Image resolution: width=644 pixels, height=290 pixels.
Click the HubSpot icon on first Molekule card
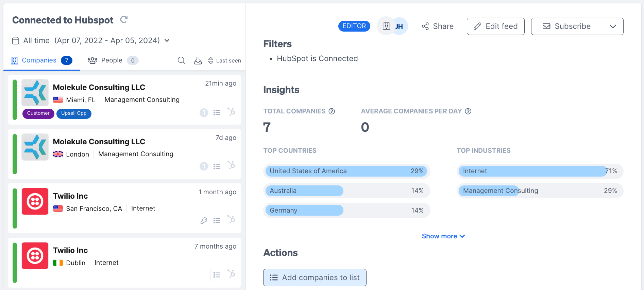tap(231, 112)
